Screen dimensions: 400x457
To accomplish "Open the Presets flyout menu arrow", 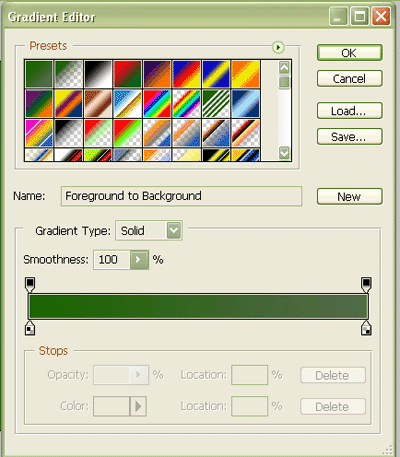I will (x=278, y=47).
